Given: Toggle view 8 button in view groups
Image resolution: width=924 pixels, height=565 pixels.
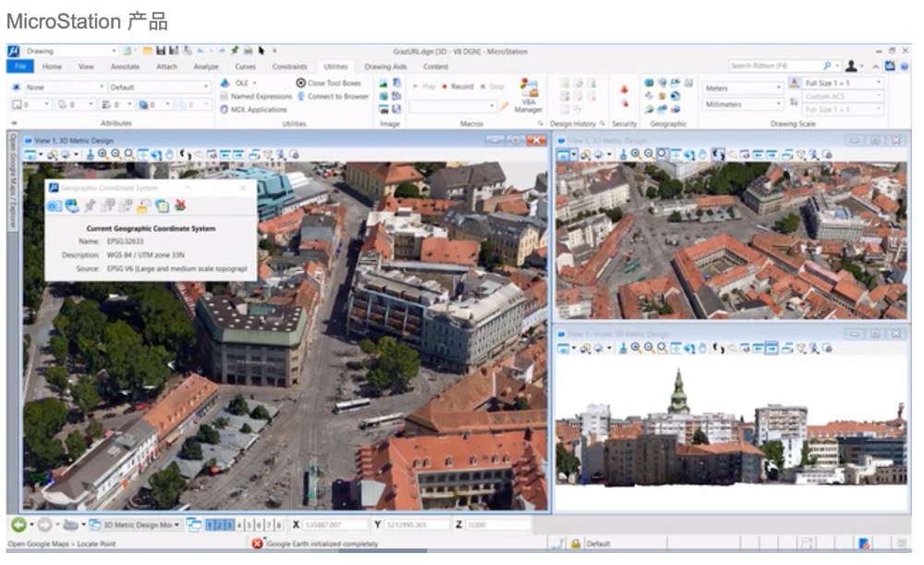Looking at the screenshot, I should point(278,524).
